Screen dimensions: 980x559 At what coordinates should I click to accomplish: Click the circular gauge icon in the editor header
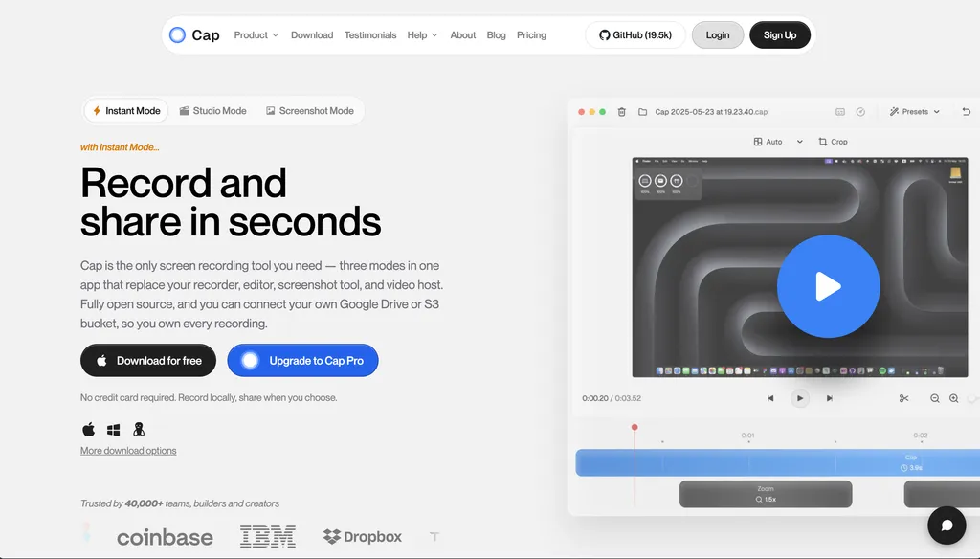860,112
